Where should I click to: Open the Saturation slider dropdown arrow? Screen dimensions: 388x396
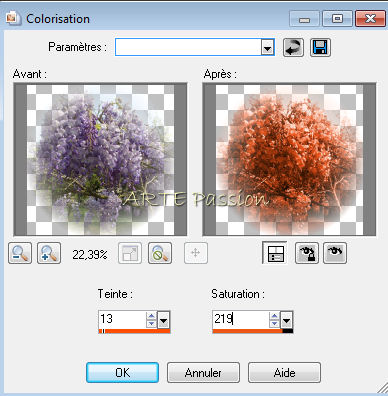coord(287,320)
